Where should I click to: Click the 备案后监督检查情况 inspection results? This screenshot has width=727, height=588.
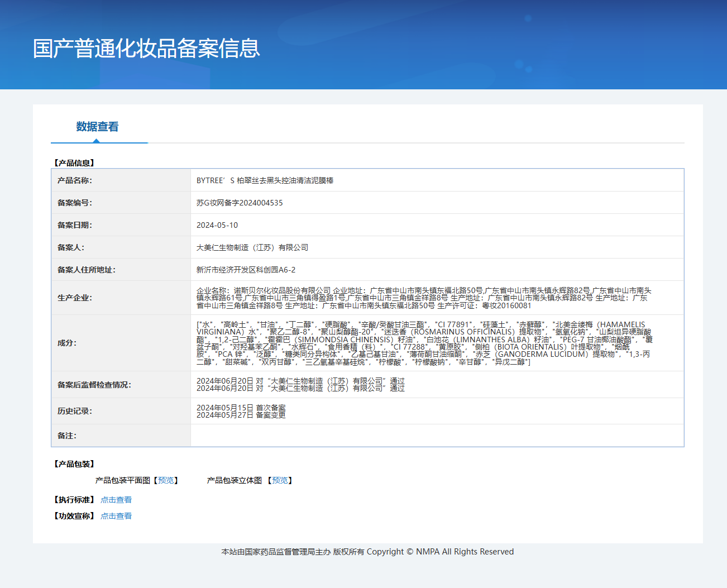pos(300,385)
